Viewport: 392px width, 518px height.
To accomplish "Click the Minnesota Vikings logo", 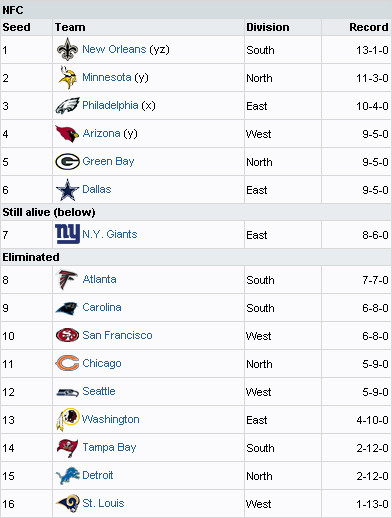I will pos(67,77).
